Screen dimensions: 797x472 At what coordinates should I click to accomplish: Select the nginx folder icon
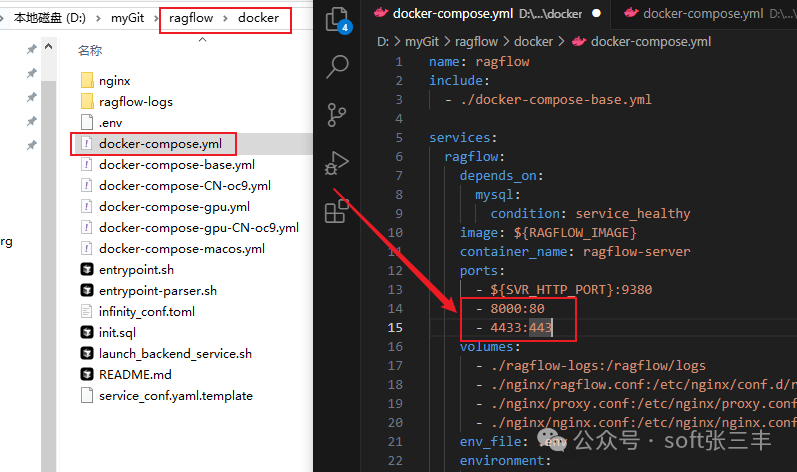[x=87, y=80]
